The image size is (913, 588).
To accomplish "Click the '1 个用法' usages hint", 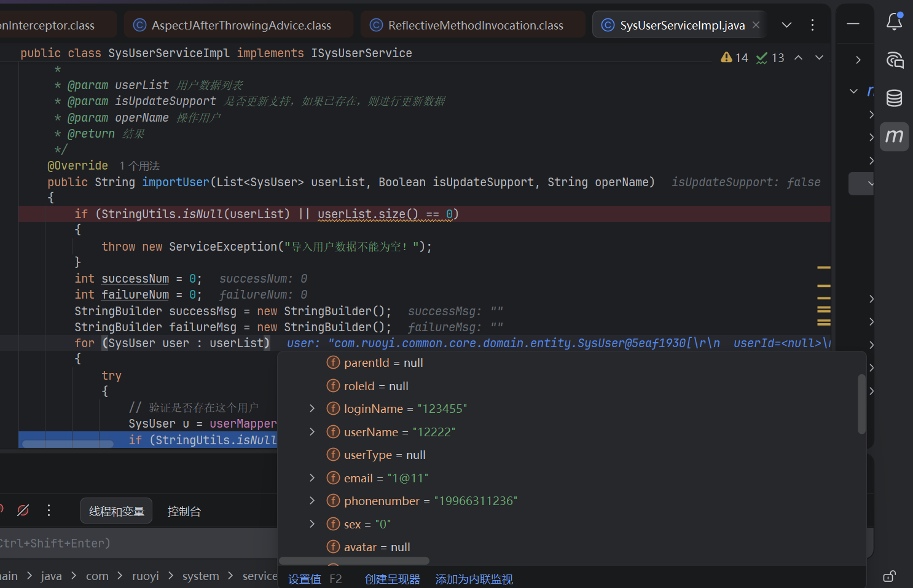I will [x=139, y=166].
